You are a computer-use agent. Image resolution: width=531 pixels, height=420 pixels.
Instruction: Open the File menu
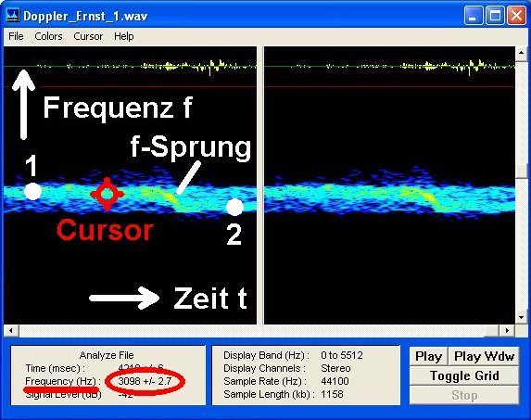click(x=16, y=36)
